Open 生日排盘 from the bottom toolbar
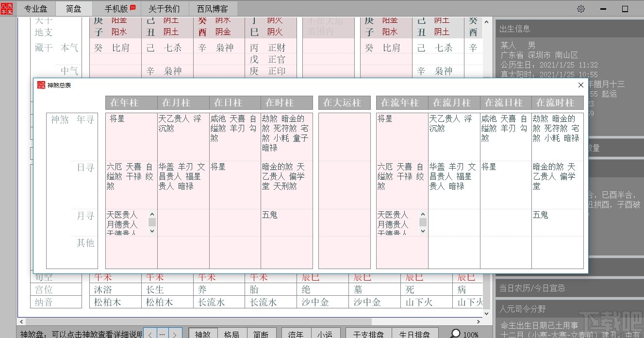Screen dimensions: 644x338 (415, 334)
